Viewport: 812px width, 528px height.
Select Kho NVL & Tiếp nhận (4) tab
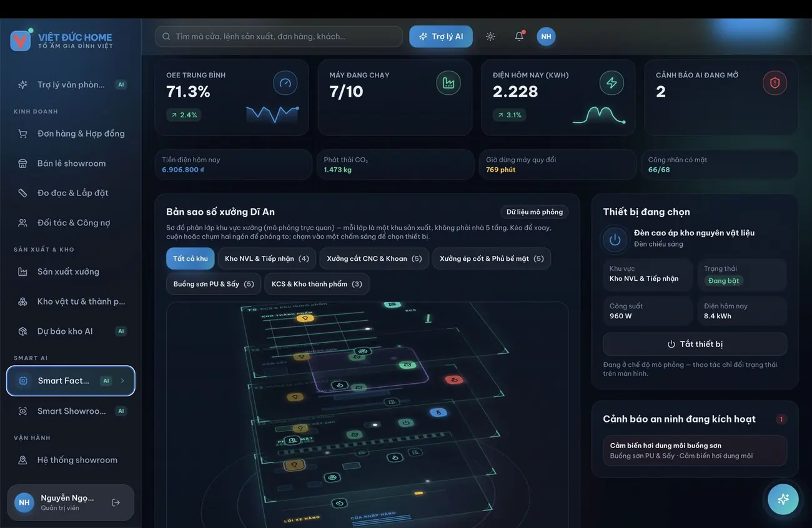267,258
